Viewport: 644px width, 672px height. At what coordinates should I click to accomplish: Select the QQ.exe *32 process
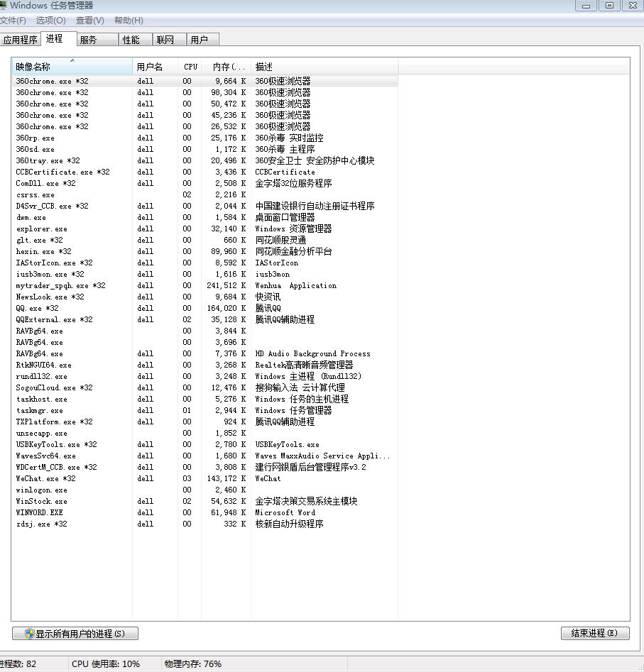pyautogui.click(x=205, y=308)
